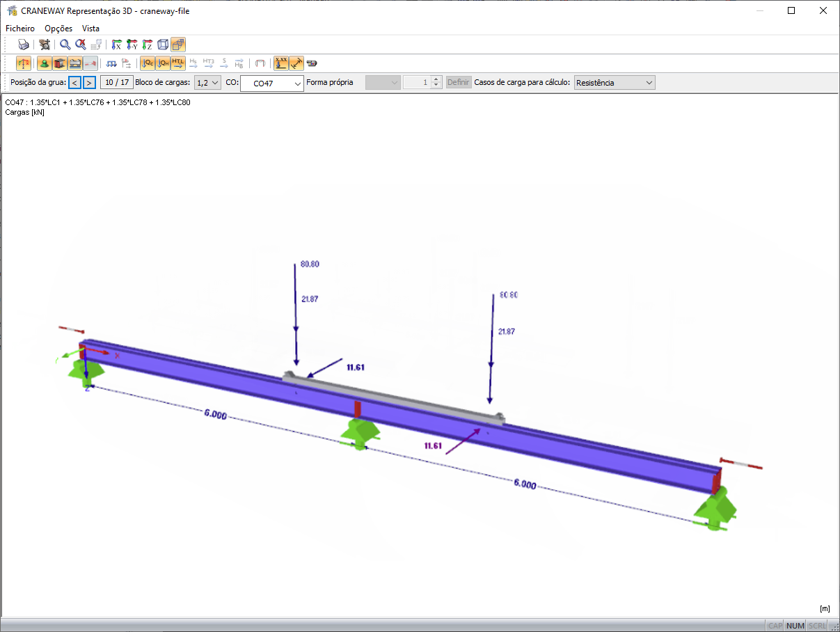The image size is (840, 632).
Task: Open the Resistência load cases dropdown
Action: tap(615, 83)
